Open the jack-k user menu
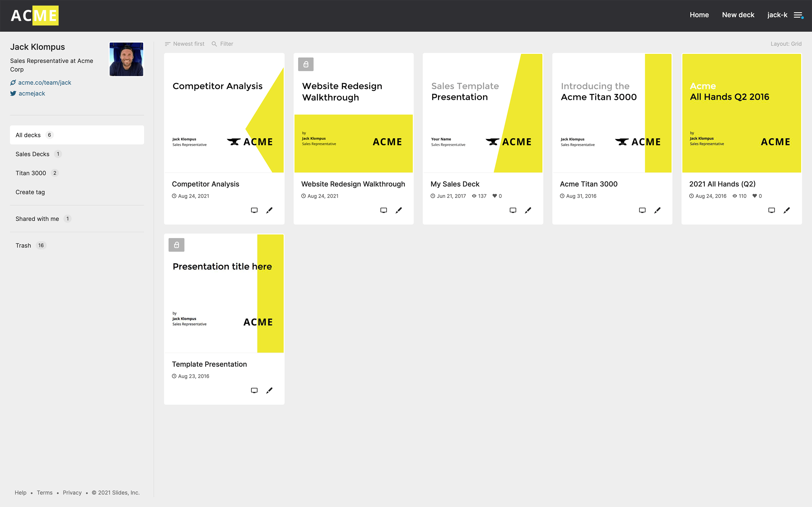The width and height of the screenshot is (812, 507). (777, 15)
